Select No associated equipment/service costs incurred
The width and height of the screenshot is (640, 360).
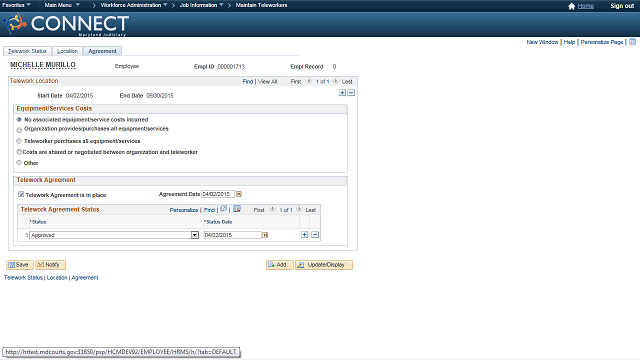19,120
